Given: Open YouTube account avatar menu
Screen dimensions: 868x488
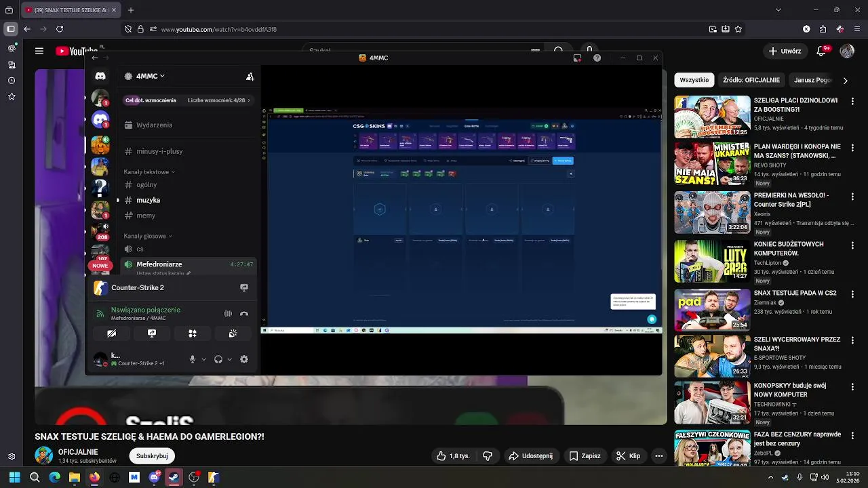Looking at the screenshot, I should click(846, 51).
